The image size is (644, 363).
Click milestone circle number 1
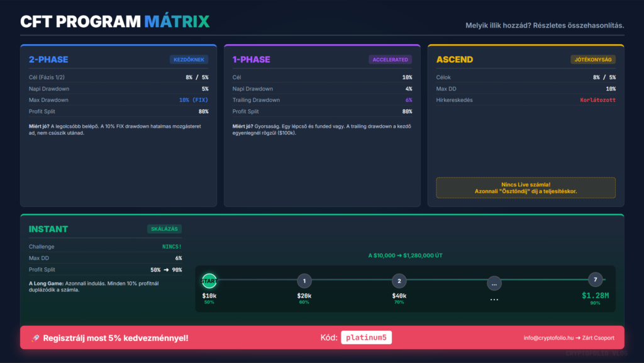tap(304, 281)
